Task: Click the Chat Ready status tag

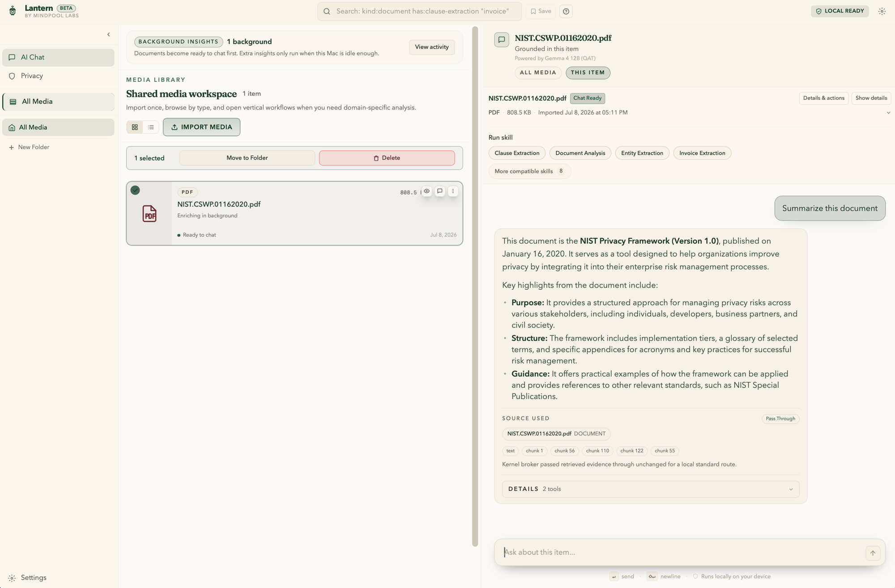Action: click(587, 98)
